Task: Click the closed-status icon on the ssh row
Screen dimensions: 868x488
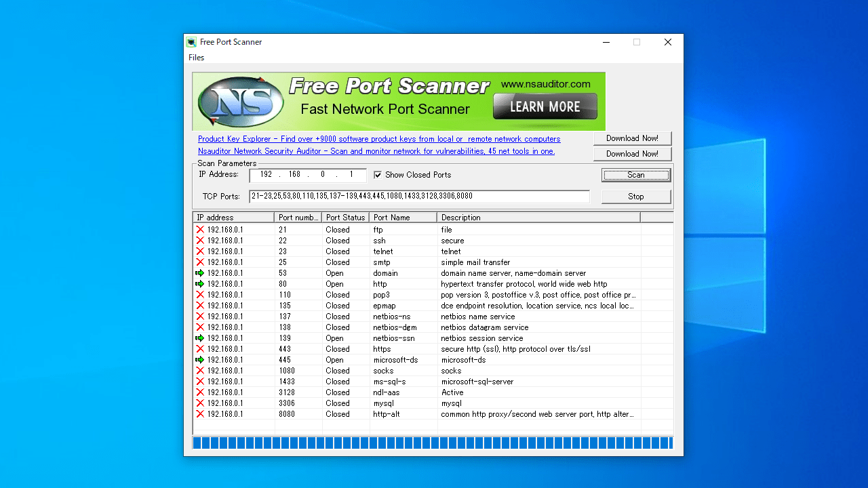Action: coord(200,241)
